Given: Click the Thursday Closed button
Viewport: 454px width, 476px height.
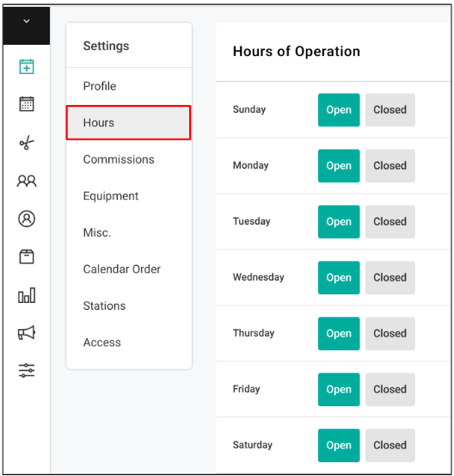Looking at the screenshot, I should click(x=390, y=334).
